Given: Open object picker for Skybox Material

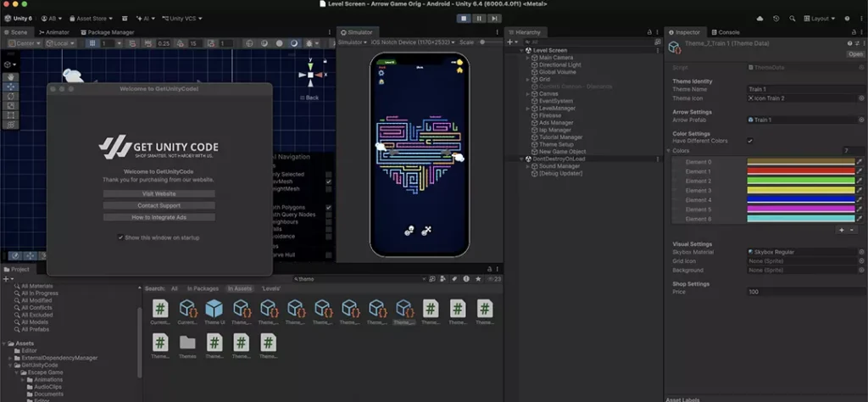Looking at the screenshot, I should tap(861, 252).
